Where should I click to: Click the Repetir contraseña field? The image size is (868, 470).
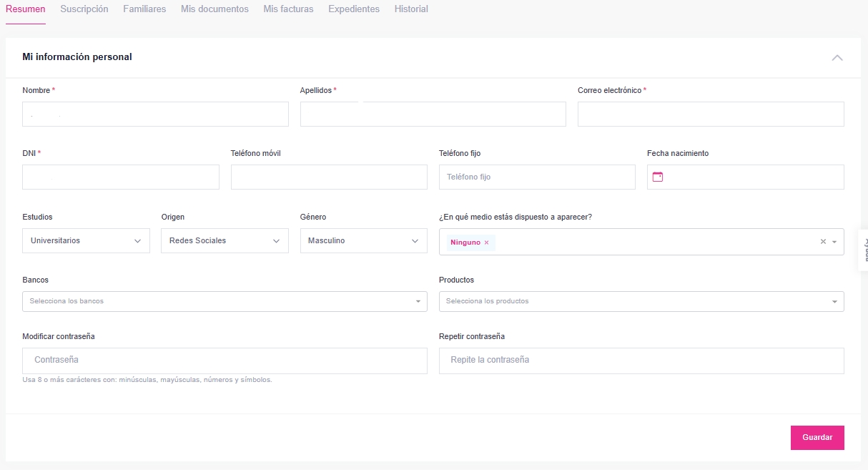click(x=641, y=361)
